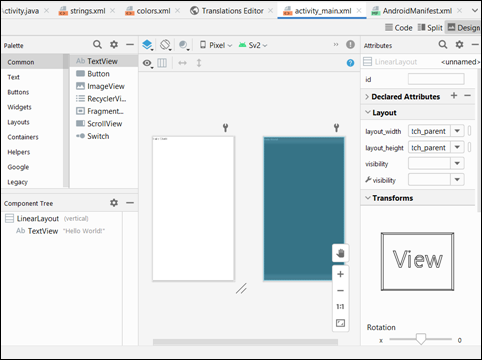Toggle view options eye icon
This screenshot has width=482, height=360.
pos(147,63)
